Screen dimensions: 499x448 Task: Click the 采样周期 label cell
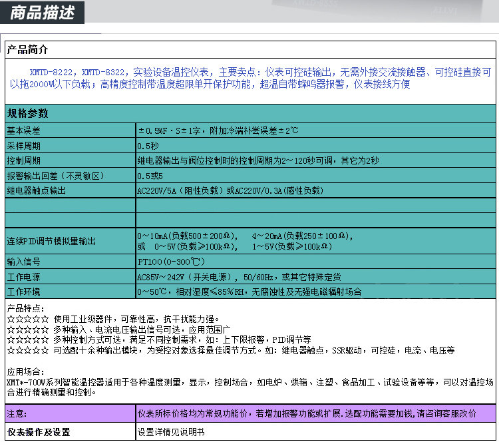coord(71,146)
